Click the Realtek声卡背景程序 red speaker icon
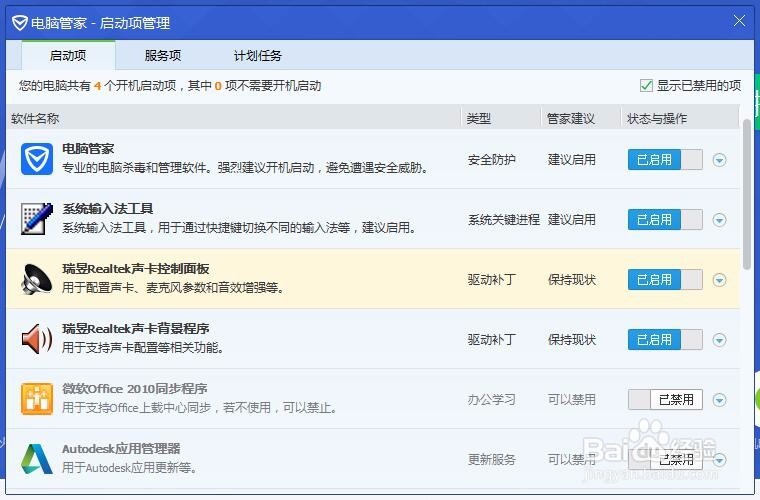 37,339
